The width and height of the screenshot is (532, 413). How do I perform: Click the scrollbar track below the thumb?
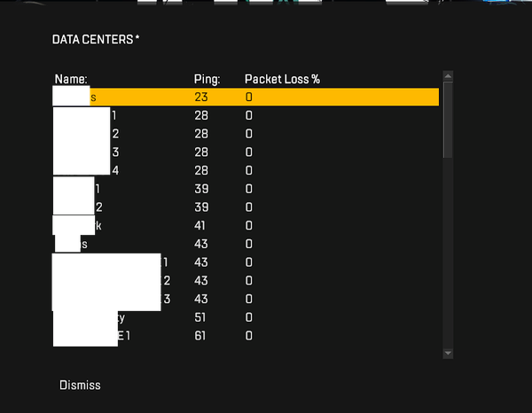pos(448,257)
